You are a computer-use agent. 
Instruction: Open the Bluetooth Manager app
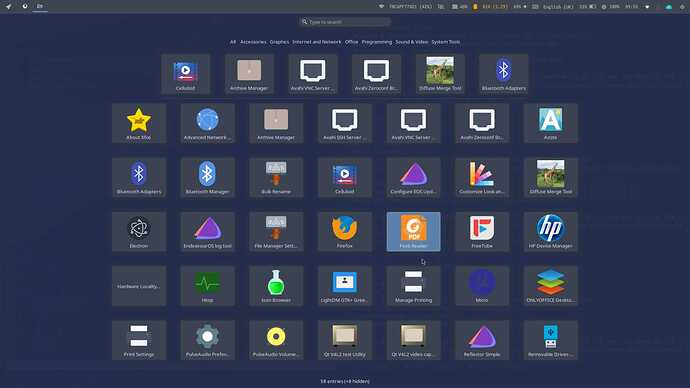207,177
